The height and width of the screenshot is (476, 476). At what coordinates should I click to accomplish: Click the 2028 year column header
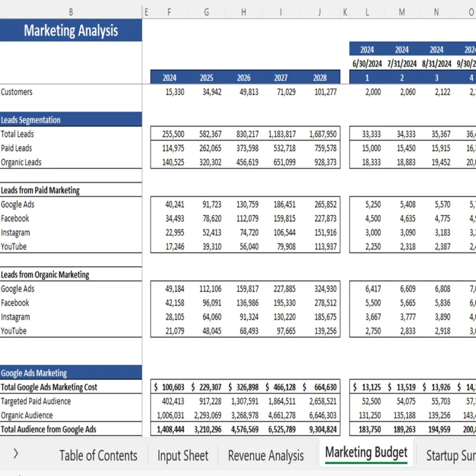pyautogui.click(x=319, y=77)
